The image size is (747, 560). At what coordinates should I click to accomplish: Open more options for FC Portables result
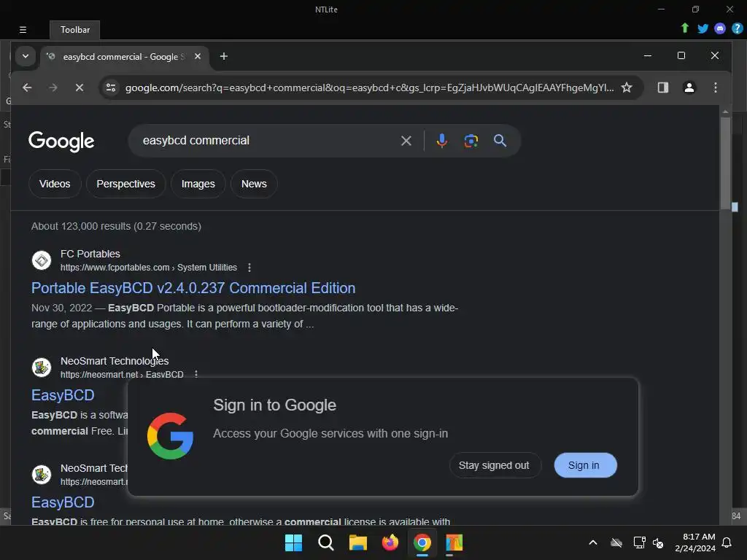point(249,268)
